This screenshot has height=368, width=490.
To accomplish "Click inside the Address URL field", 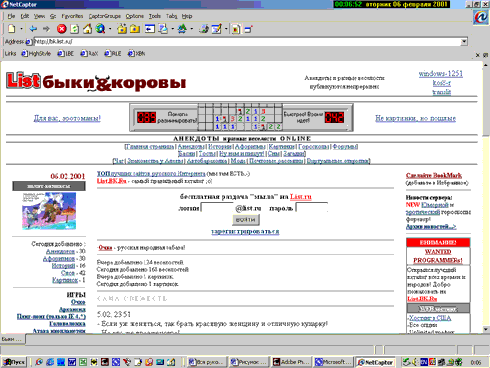I will (246, 42).
